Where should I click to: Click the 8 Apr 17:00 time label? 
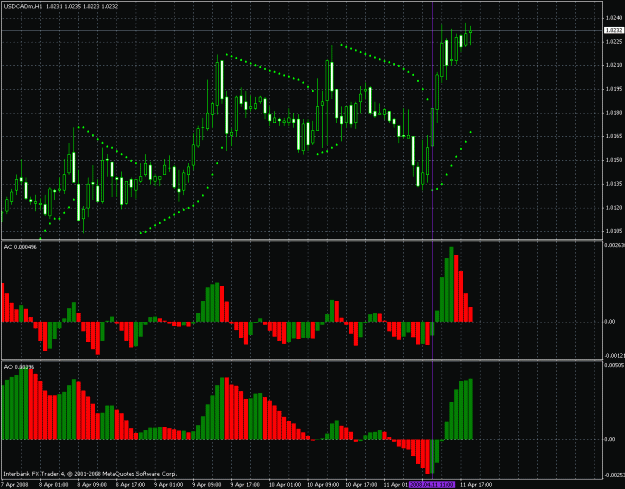click(130, 485)
